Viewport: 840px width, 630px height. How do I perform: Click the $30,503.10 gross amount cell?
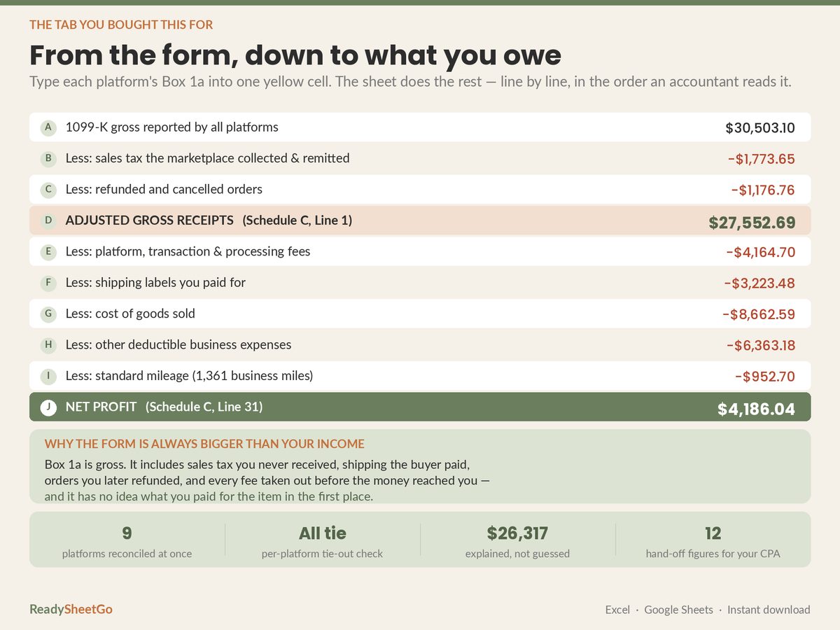pos(760,128)
